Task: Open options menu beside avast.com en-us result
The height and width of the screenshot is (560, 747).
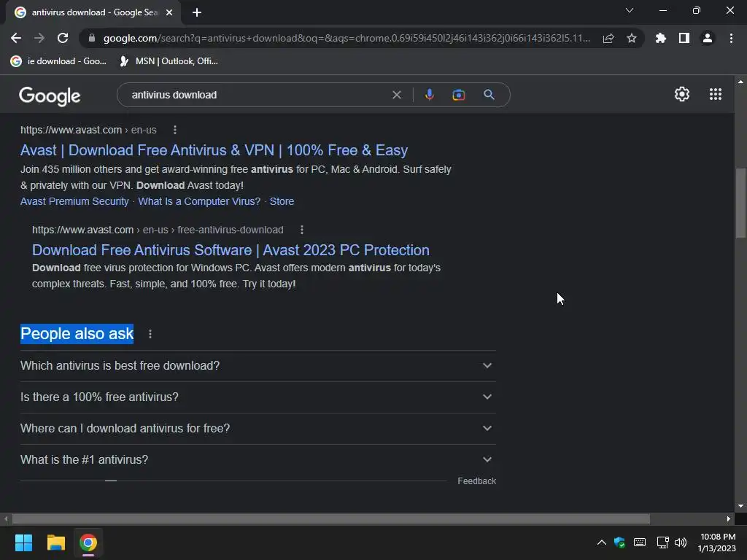Action: coord(175,130)
